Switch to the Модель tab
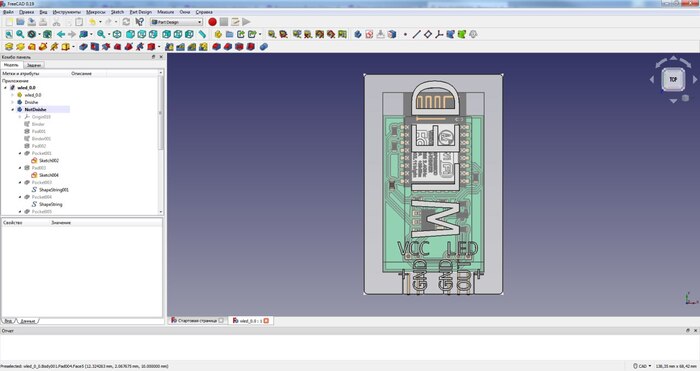 point(11,65)
